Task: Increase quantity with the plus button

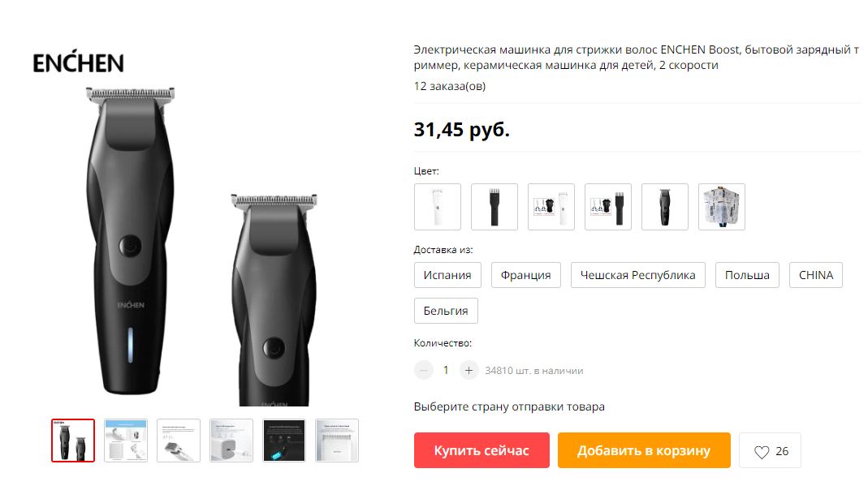Action: [x=469, y=370]
